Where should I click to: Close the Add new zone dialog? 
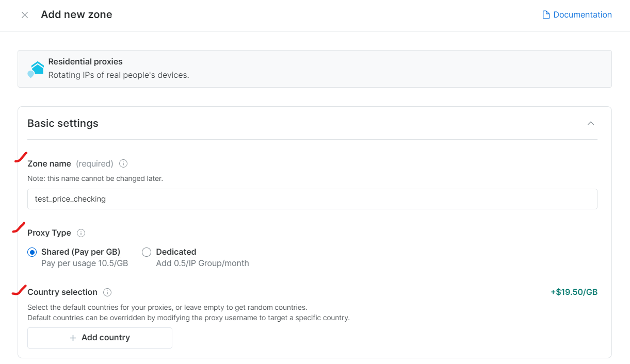[x=25, y=15]
